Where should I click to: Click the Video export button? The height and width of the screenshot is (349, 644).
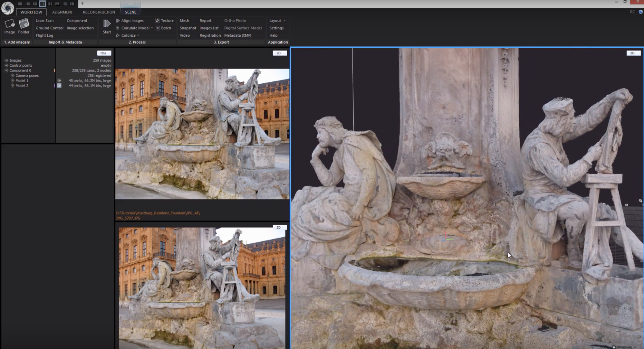click(185, 35)
